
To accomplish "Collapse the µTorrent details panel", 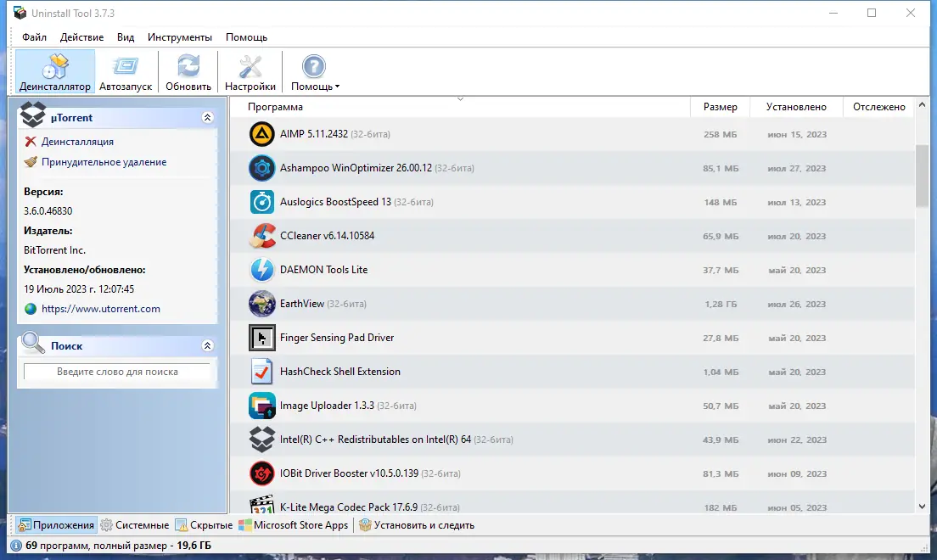I will (207, 117).
